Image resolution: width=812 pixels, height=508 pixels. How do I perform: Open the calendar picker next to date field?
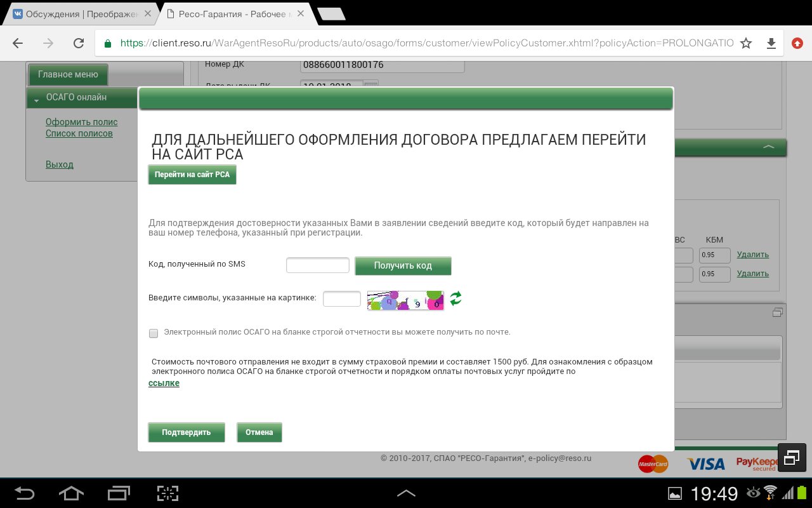pyautogui.click(x=371, y=84)
